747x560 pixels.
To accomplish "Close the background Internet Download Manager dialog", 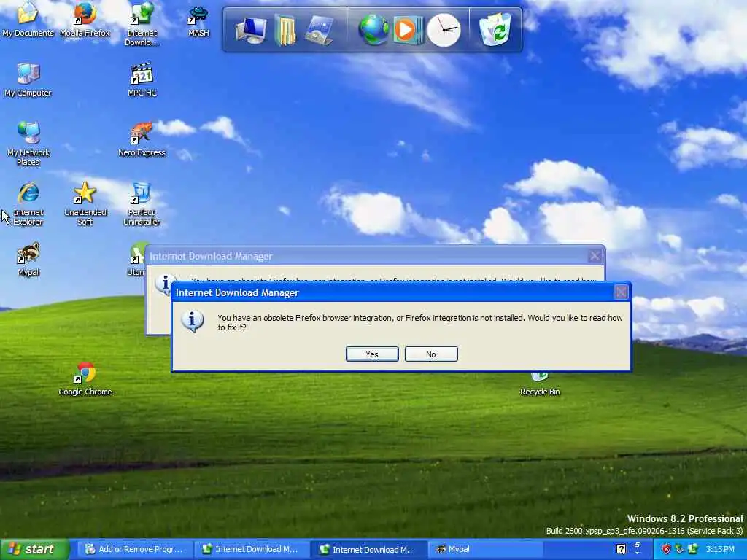I will pyautogui.click(x=595, y=256).
